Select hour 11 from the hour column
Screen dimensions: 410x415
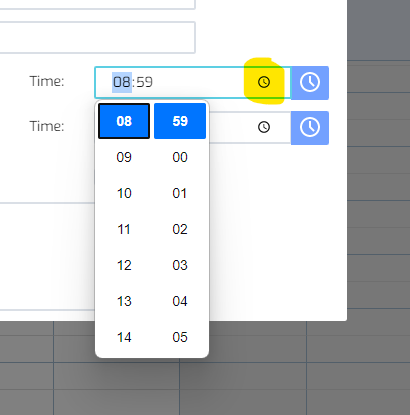pos(124,229)
